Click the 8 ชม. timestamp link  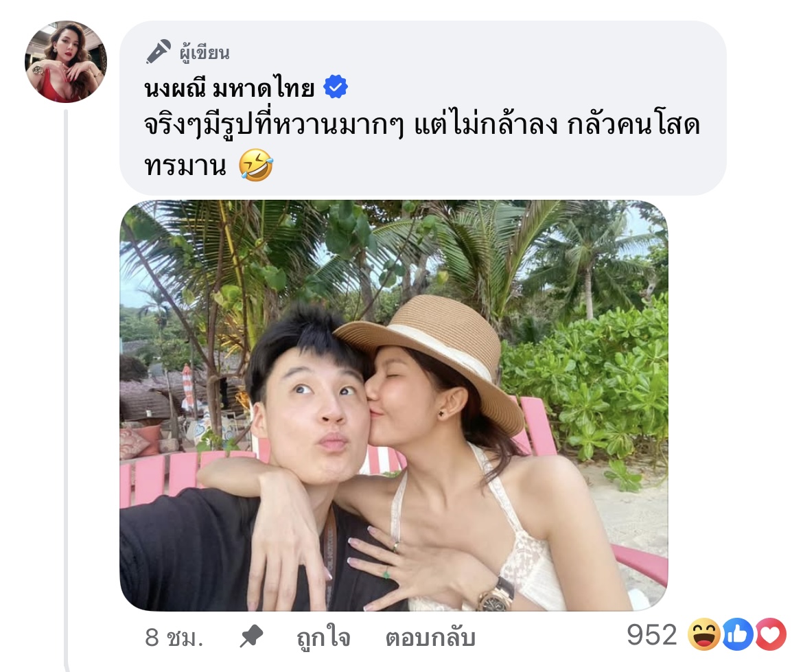pyautogui.click(x=174, y=638)
